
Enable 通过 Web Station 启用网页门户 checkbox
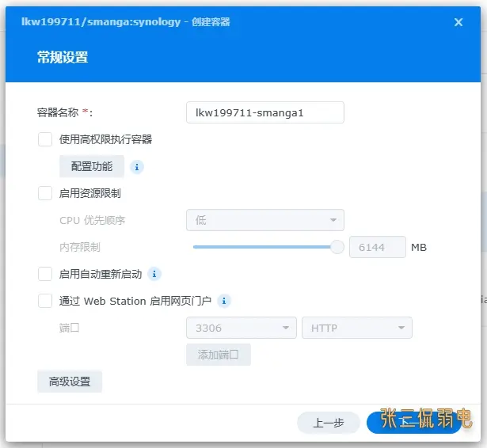[x=45, y=301]
